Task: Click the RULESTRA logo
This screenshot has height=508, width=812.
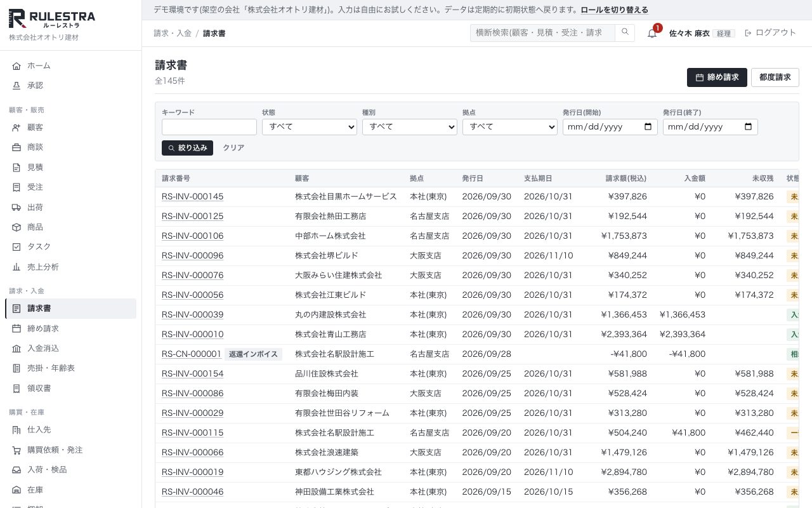Action: pos(52,19)
